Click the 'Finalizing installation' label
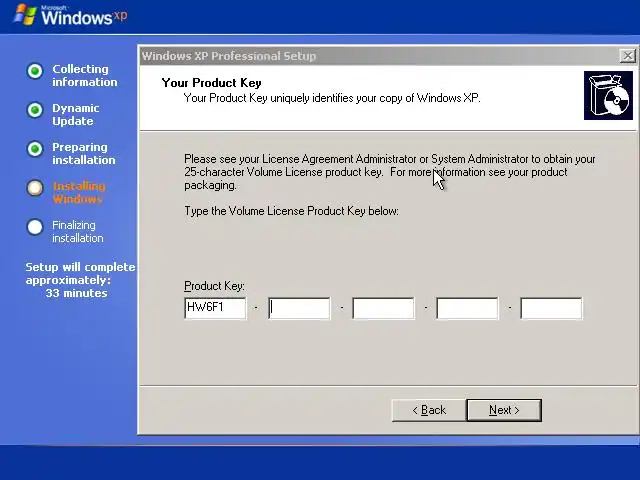 click(x=78, y=231)
